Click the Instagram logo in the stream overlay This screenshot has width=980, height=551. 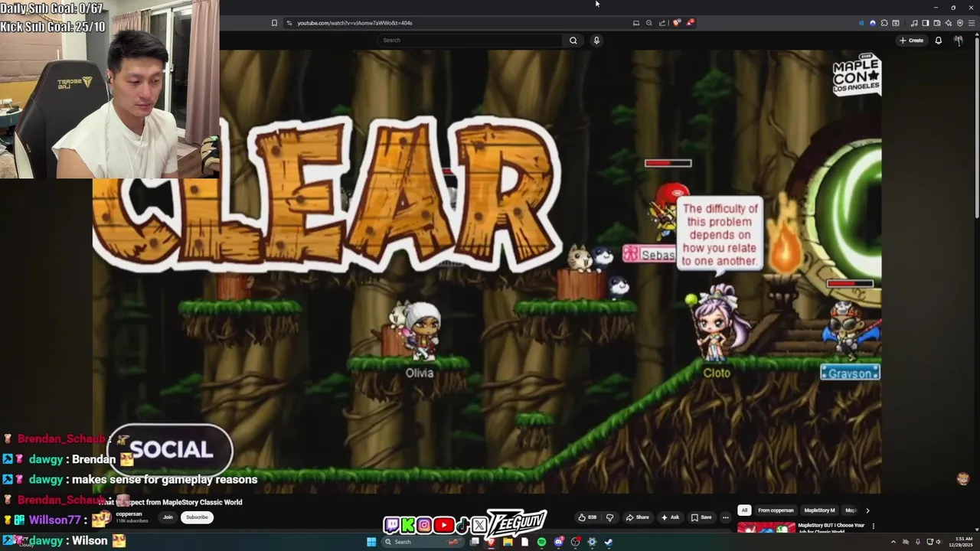point(424,525)
